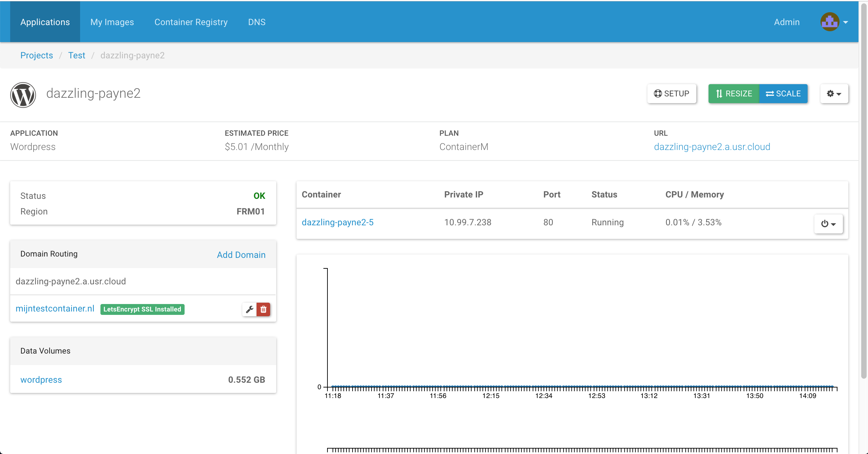
Task: Open the Test breadcrumb link
Action: coord(77,55)
